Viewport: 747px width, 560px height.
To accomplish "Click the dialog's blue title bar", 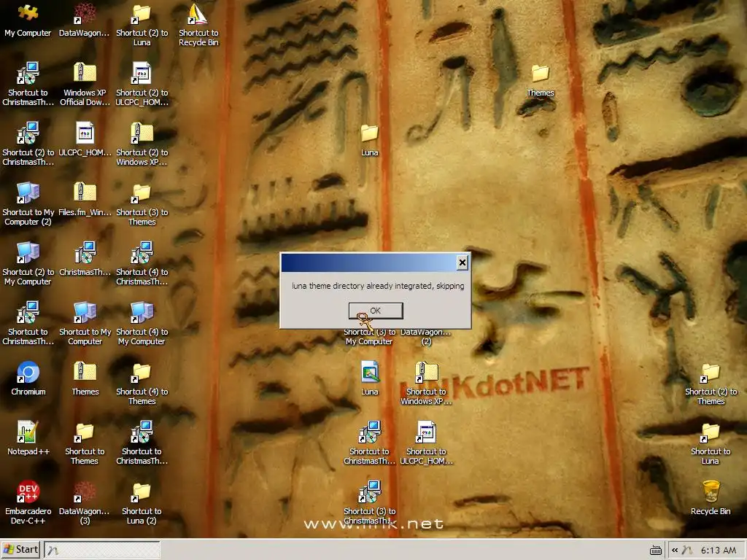I will 368,262.
